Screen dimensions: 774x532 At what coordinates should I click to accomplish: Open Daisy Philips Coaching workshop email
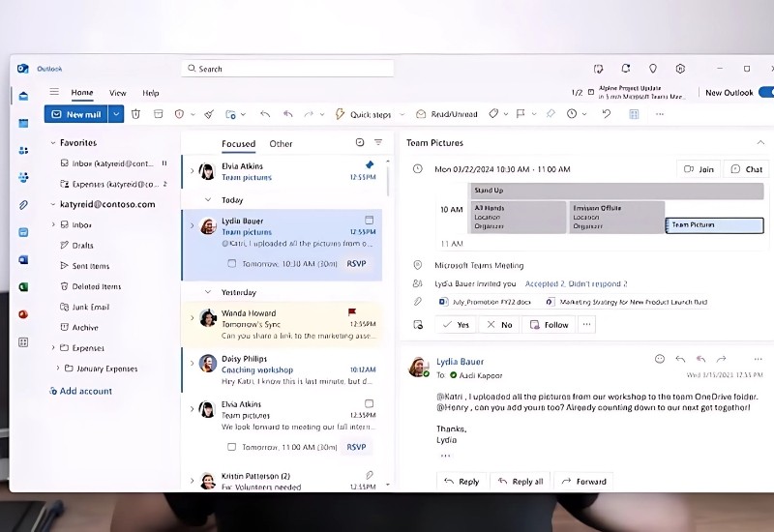click(x=282, y=369)
